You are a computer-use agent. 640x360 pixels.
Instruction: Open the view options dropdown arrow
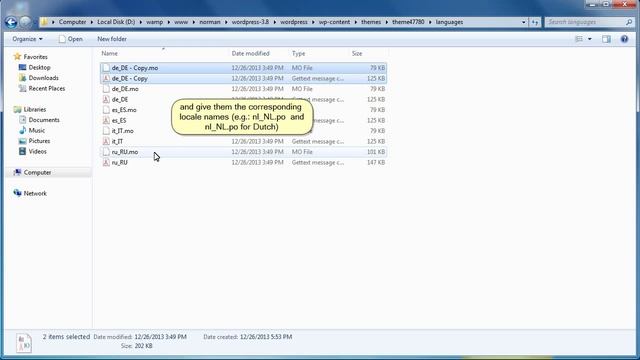click(589, 39)
